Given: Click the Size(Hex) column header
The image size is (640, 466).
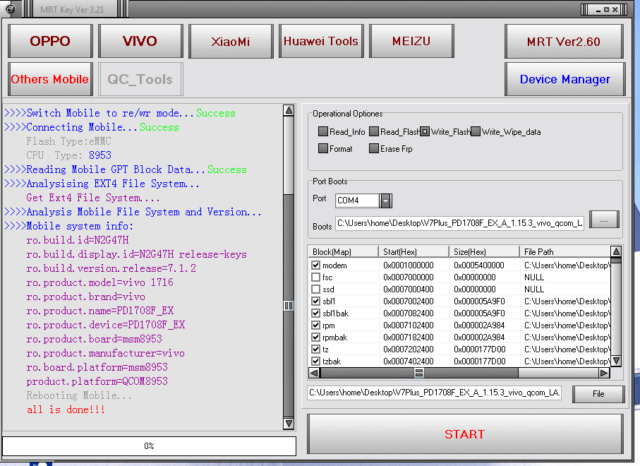Looking at the screenshot, I should (x=484, y=252).
